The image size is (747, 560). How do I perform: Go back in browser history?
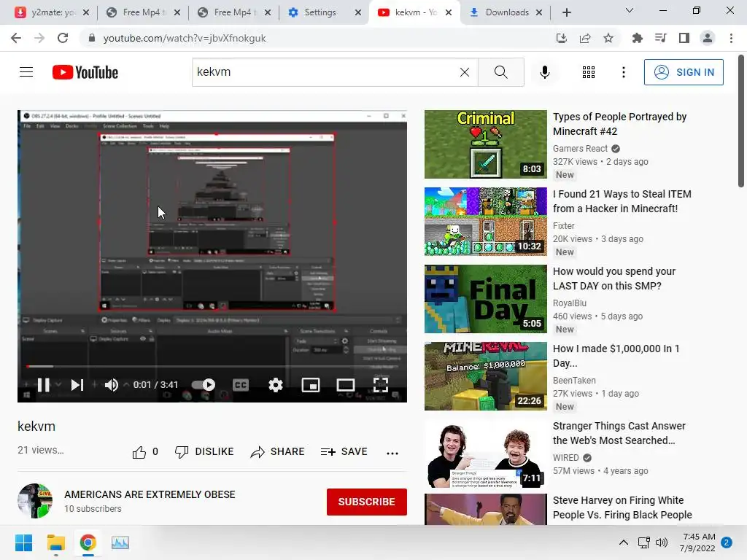coord(16,38)
